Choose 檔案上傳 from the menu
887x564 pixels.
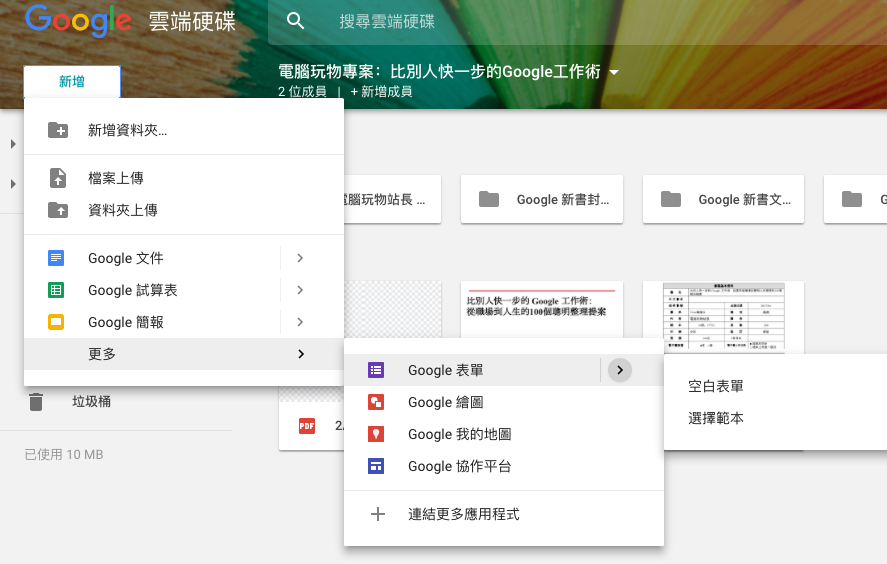pyautogui.click(x=184, y=178)
